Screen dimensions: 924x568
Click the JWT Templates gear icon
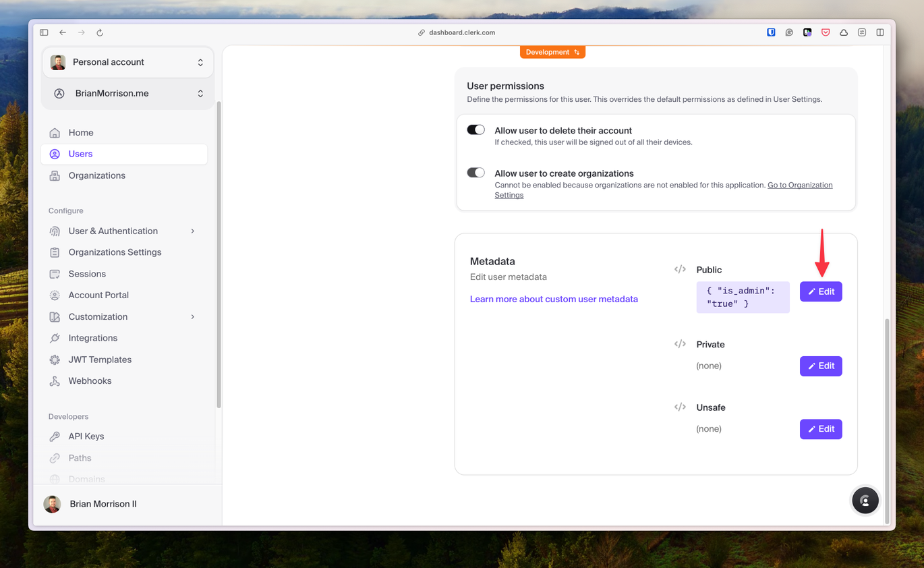pos(55,360)
